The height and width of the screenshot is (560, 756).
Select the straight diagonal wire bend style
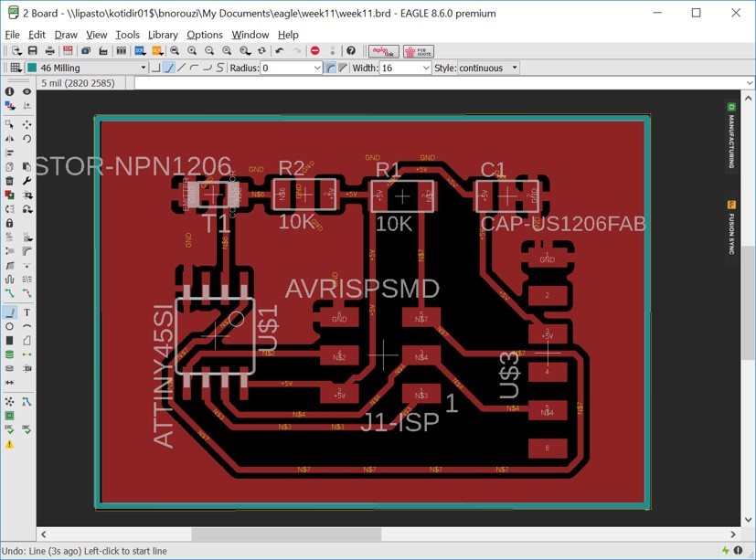181,68
